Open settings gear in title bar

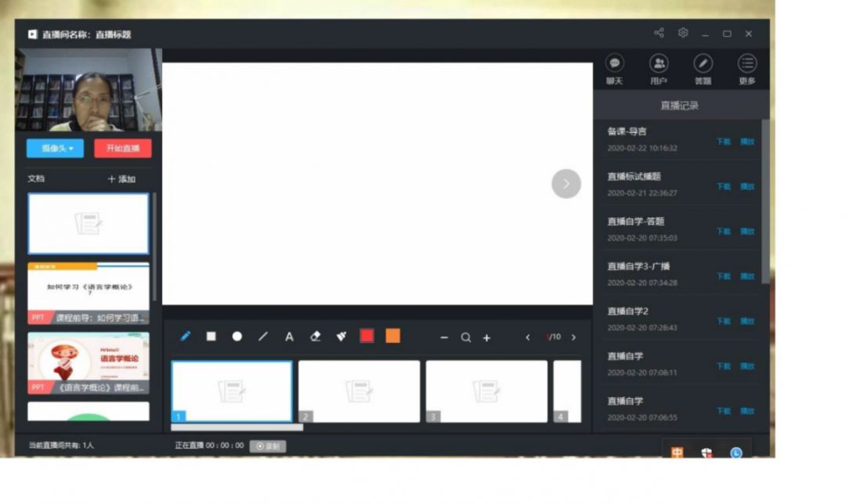tap(683, 34)
